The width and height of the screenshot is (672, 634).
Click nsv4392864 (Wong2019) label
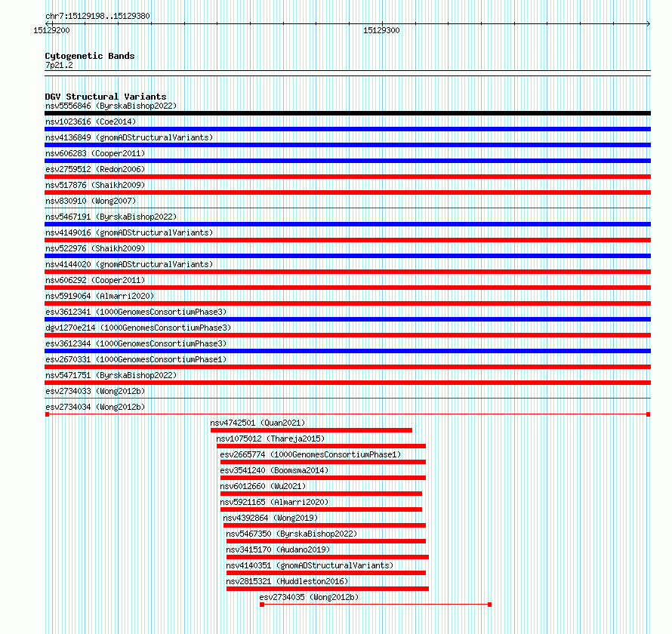[270, 518]
